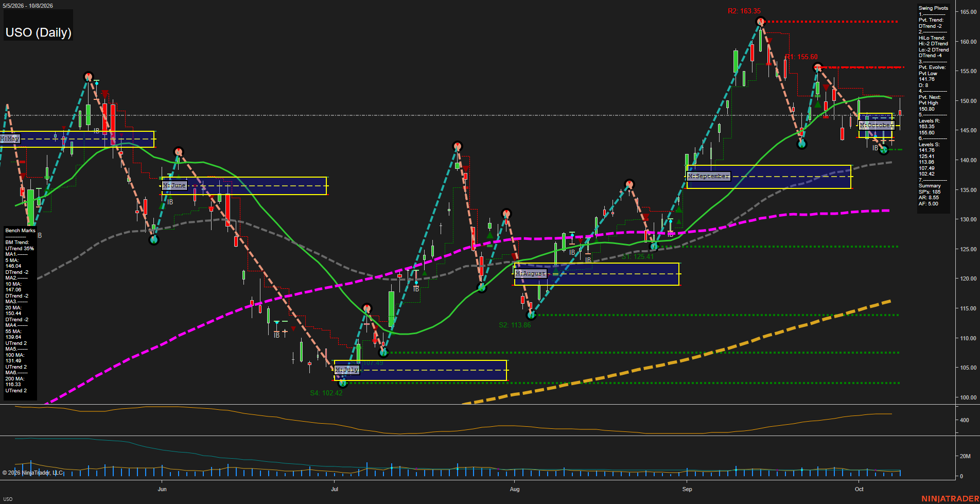The width and height of the screenshot is (980, 504).
Task: Click the Oct label on the time axis
Action: 859,489
